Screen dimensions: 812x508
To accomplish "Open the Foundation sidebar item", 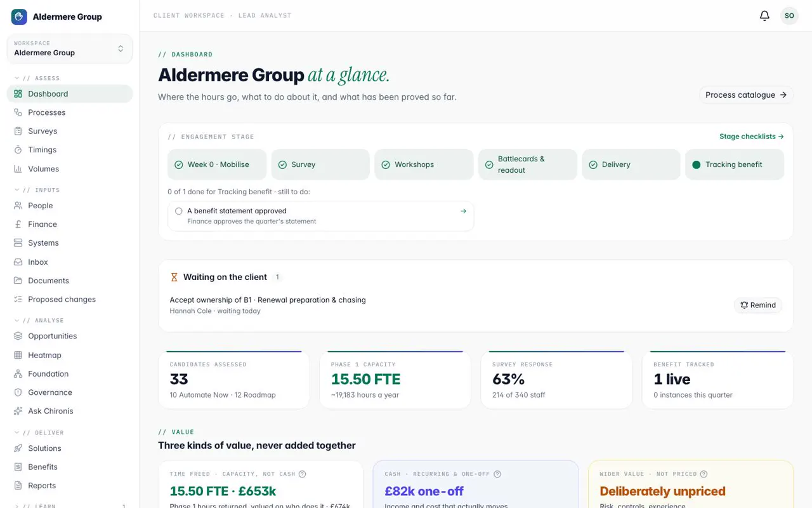I will pos(70,374).
